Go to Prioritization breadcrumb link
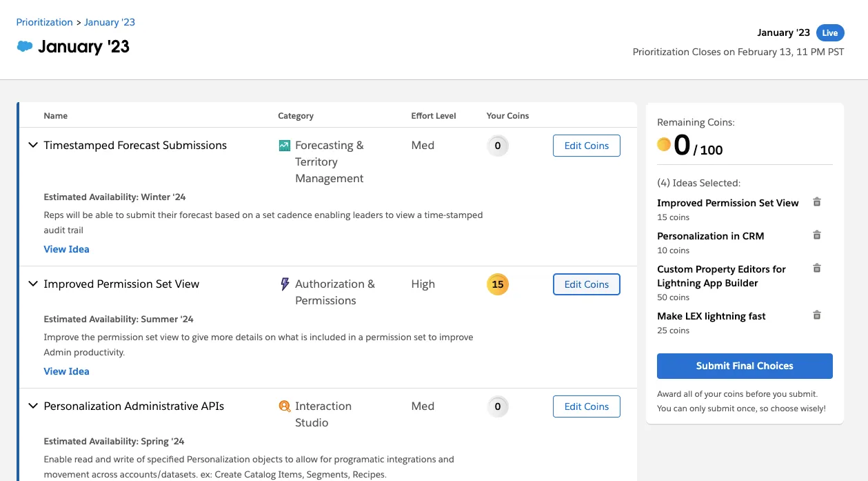 [x=45, y=22]
